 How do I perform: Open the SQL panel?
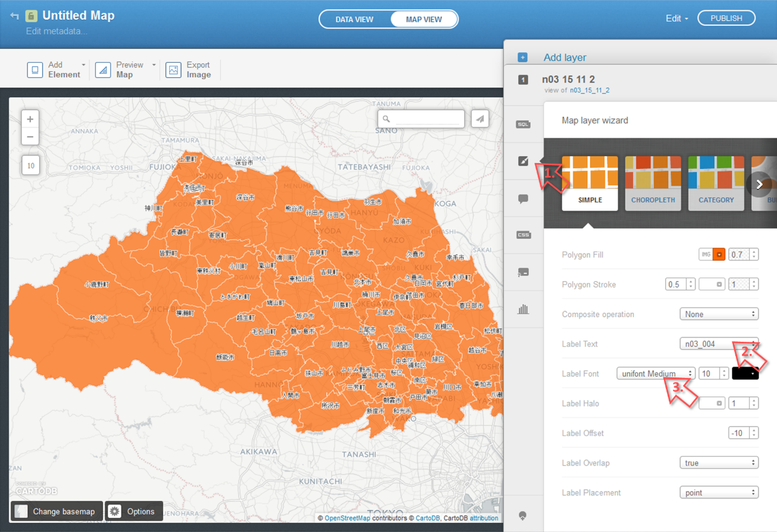523,124
